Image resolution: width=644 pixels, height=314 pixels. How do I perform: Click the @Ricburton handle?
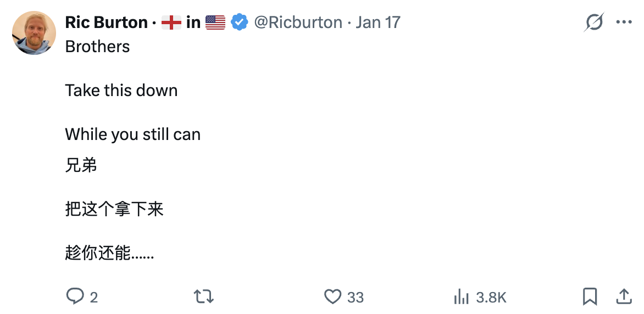click(x=298, y=23)
